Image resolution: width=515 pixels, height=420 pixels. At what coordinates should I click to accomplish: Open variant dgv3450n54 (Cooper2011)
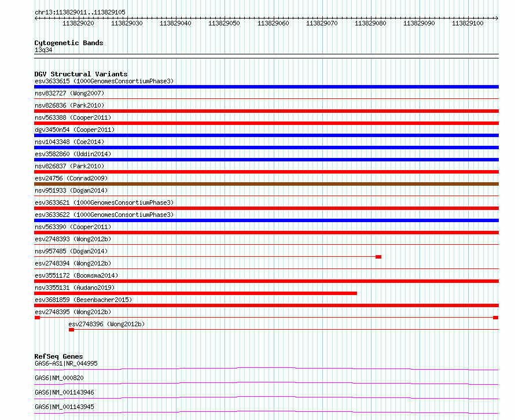point(75,130)
